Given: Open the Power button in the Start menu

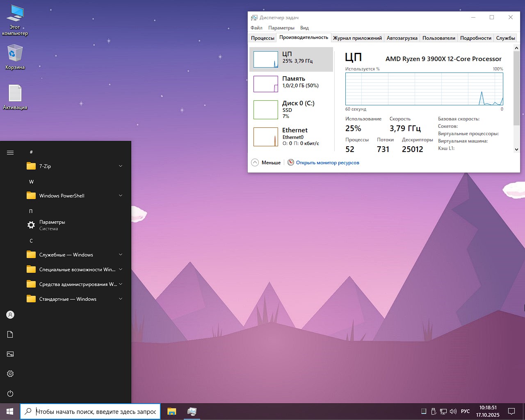Looking at the screenshot, I should (10, 393).
